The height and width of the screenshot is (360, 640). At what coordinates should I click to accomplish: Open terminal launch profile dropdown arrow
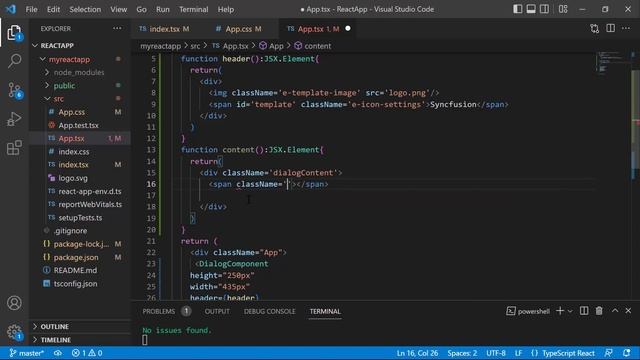570,311
